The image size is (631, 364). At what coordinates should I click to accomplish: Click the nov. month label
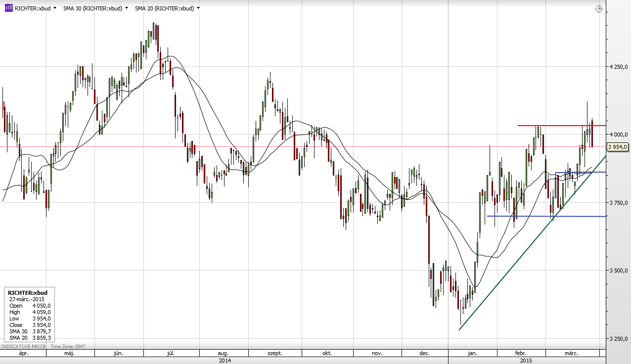click(377, 353)
